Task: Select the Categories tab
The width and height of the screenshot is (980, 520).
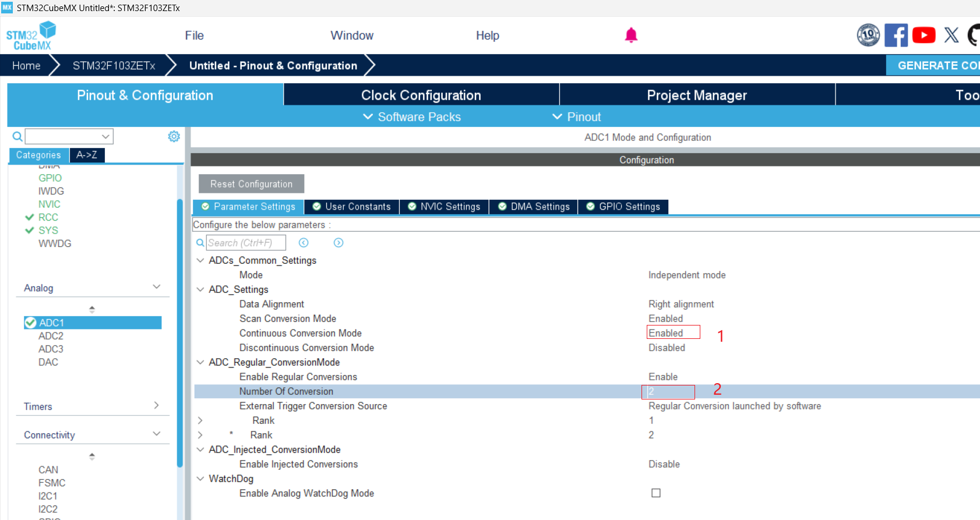Action: click(38, 155)
